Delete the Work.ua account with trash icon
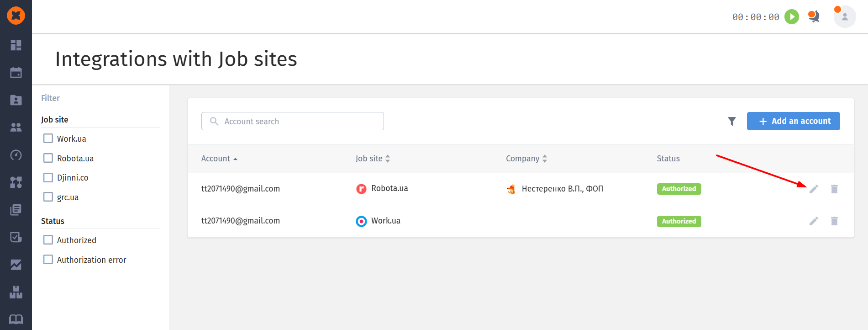 tap(834, 221)
